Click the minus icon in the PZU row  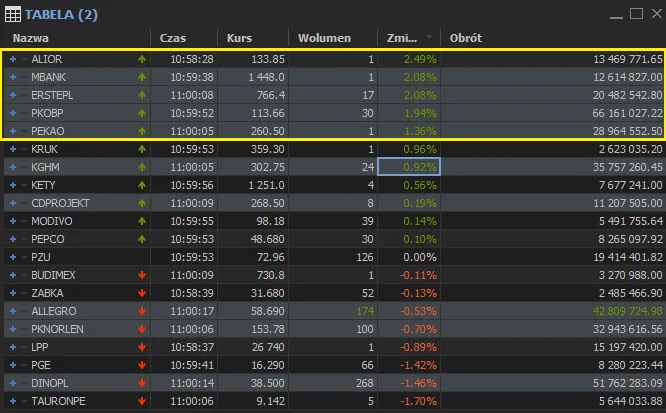pyautogui.click(x=24, y=257)
